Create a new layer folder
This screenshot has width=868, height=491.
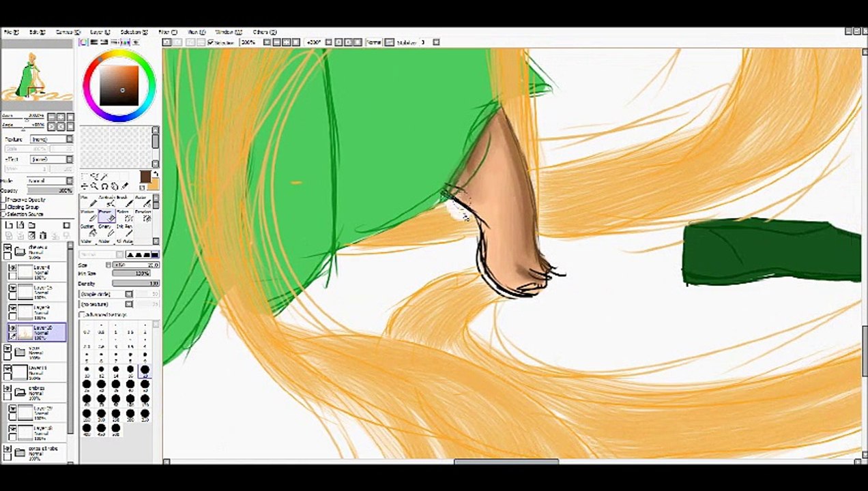tap(31, 225)
